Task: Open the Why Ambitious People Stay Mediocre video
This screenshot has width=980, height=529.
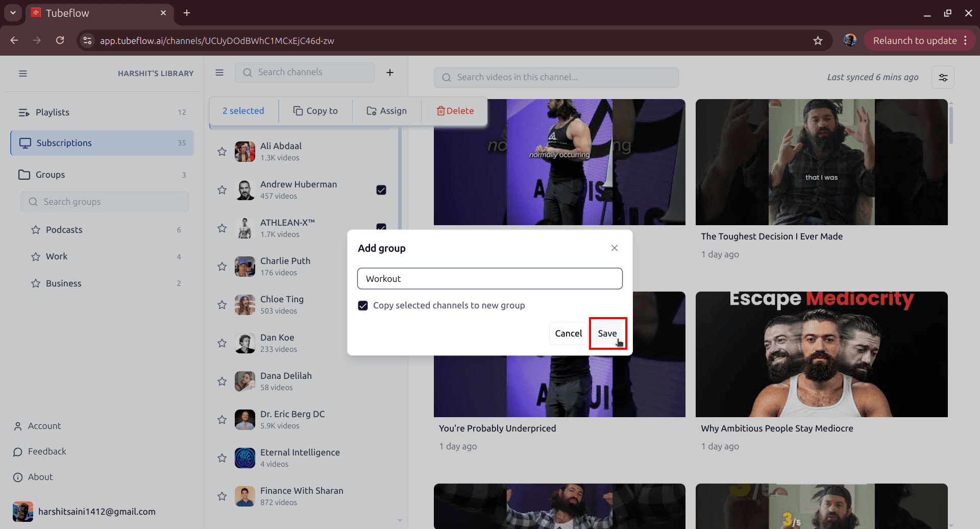Action: [x=820, y=354]
